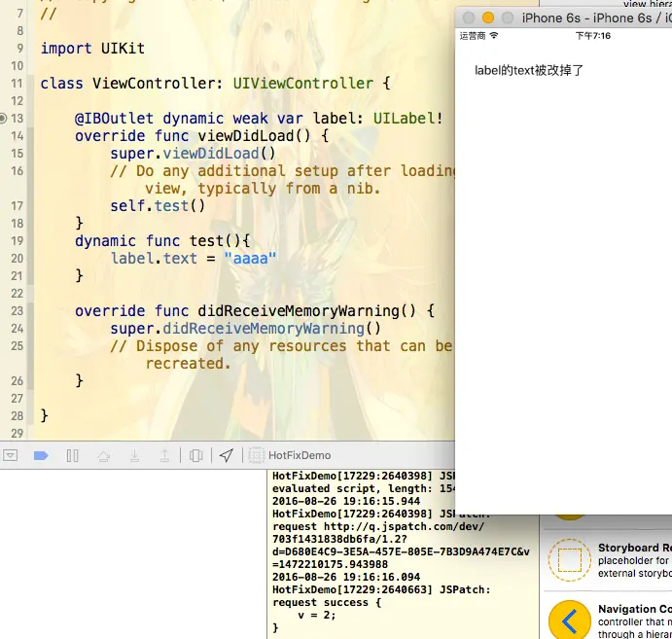Minimize the iPhone 6s simulator window
672x639 pixels.
[488, 18]
